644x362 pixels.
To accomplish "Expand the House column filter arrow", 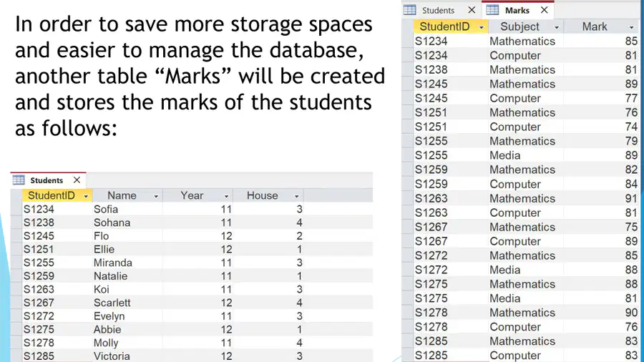I will 296,196.
